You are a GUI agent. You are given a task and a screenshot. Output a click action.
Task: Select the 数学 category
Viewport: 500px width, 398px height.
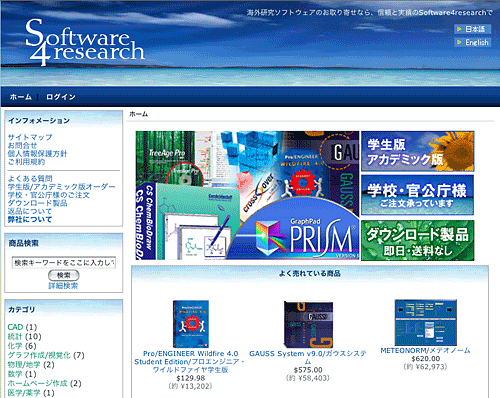coord(15,374)
